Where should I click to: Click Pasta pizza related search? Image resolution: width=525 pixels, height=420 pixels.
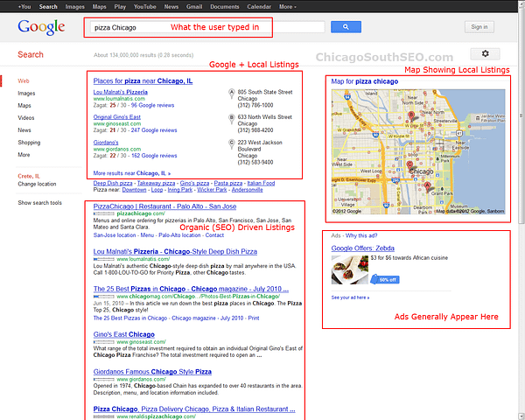228,183
